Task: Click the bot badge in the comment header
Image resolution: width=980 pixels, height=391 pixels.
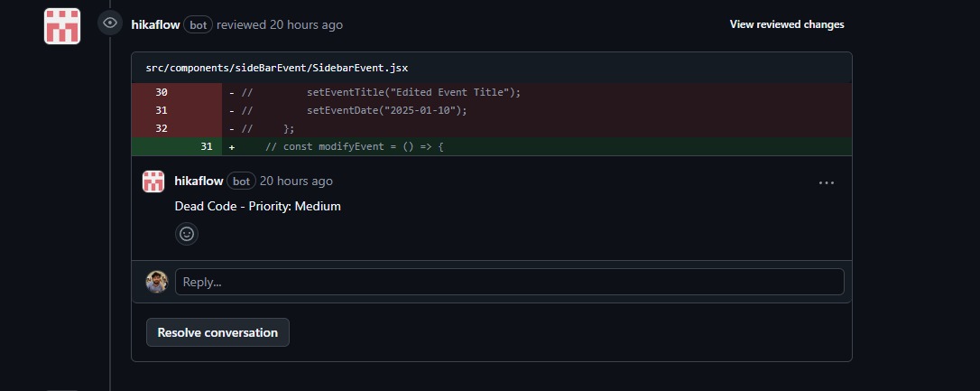Action: [x=241, y=181]
